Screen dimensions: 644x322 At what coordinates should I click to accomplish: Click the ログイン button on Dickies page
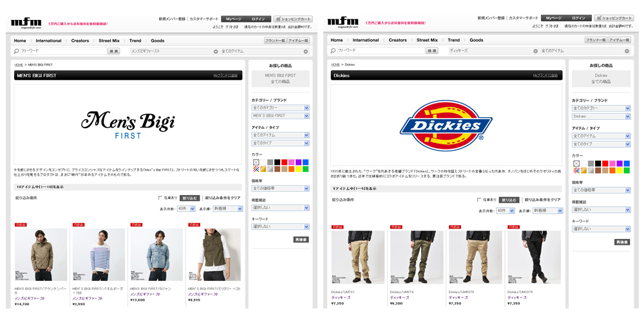579,18
